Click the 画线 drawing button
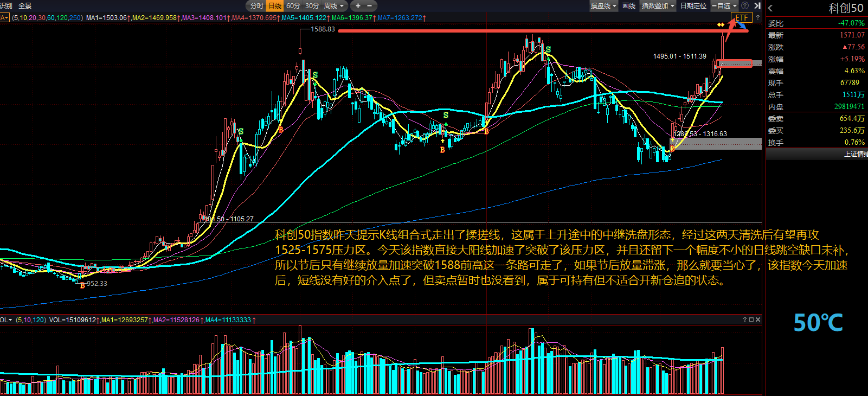This screenshot has height=396, width=868. (629, 6)
